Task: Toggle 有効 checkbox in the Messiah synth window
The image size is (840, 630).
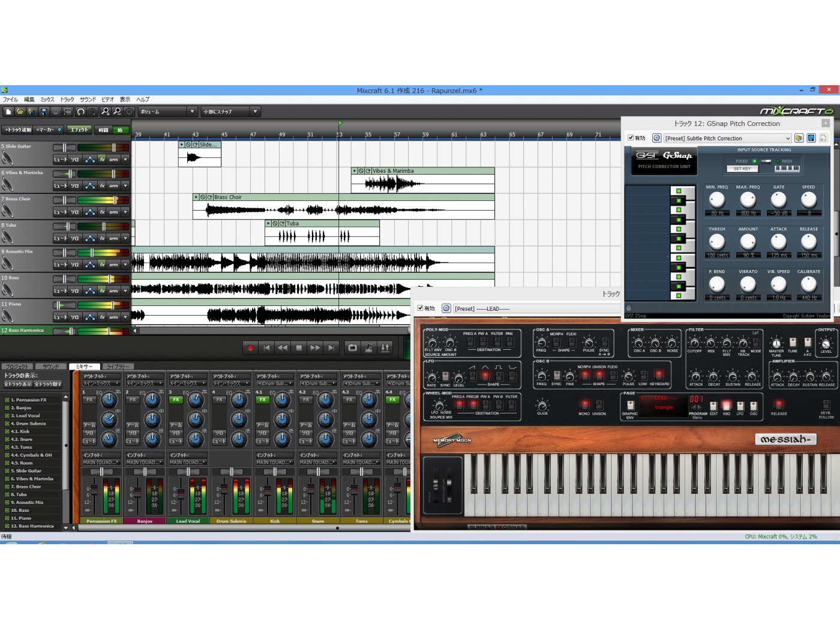Action: coord(421,308)
